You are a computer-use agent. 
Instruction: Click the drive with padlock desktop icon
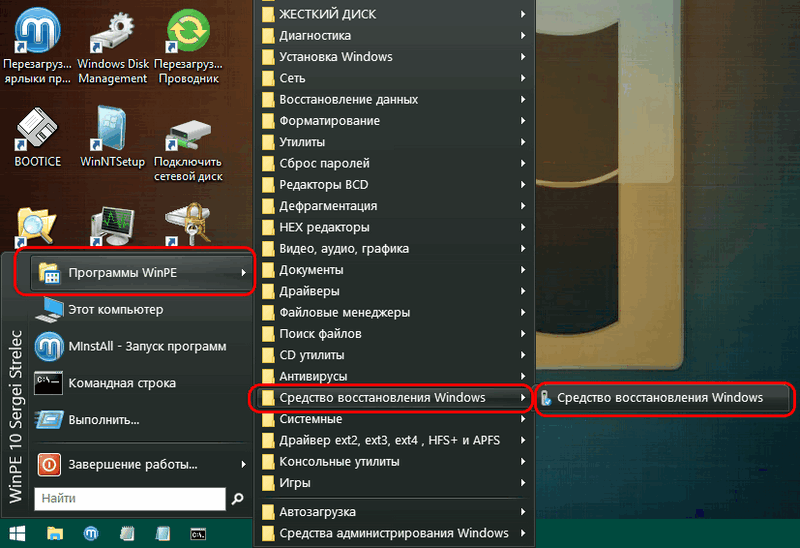coord(188,225)
